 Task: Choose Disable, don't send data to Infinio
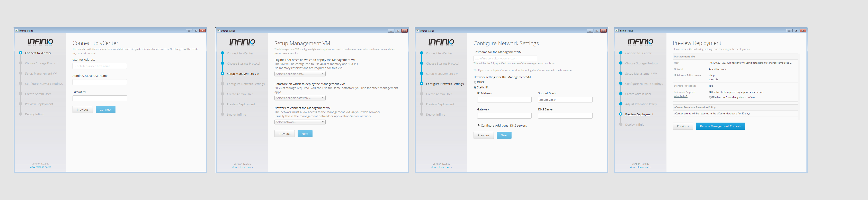point(710,97)
